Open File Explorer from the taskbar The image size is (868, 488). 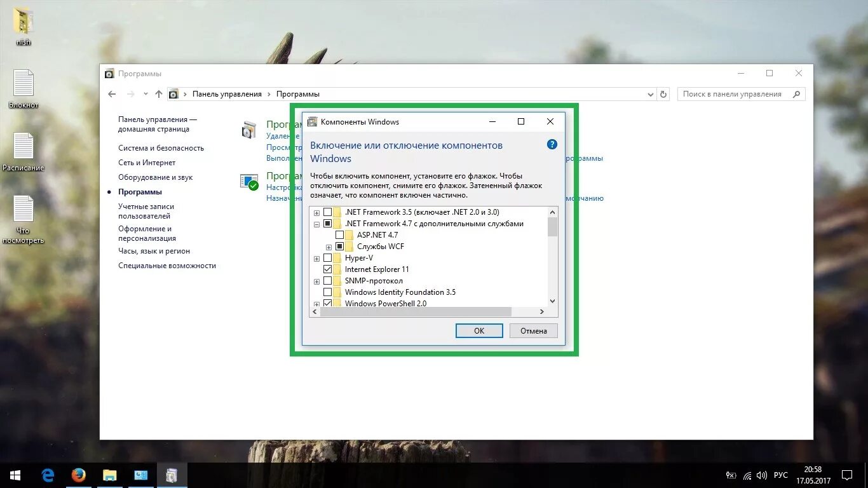[110, 475]
